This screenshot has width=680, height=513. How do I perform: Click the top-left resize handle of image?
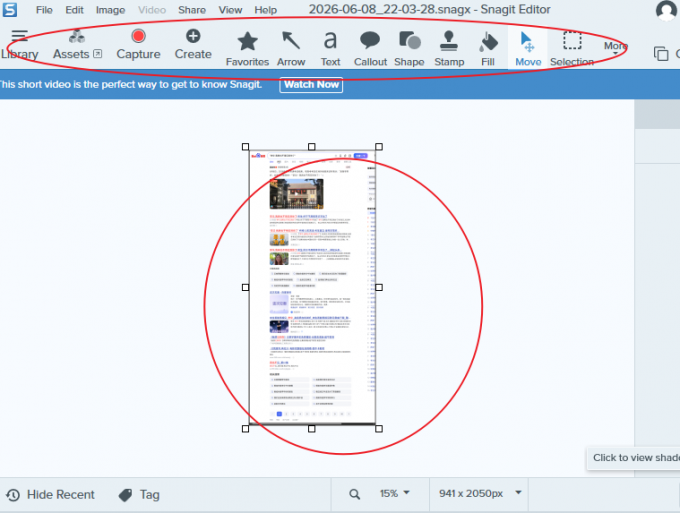click(245, 147)
